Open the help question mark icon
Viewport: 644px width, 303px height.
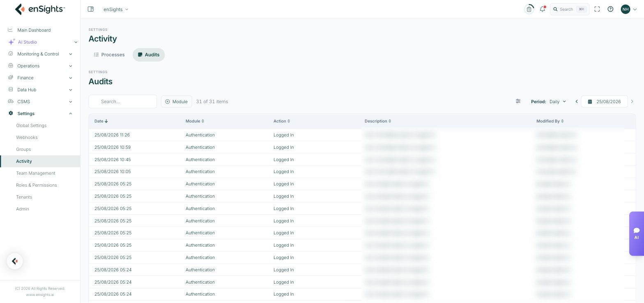[x=610, y=9]
